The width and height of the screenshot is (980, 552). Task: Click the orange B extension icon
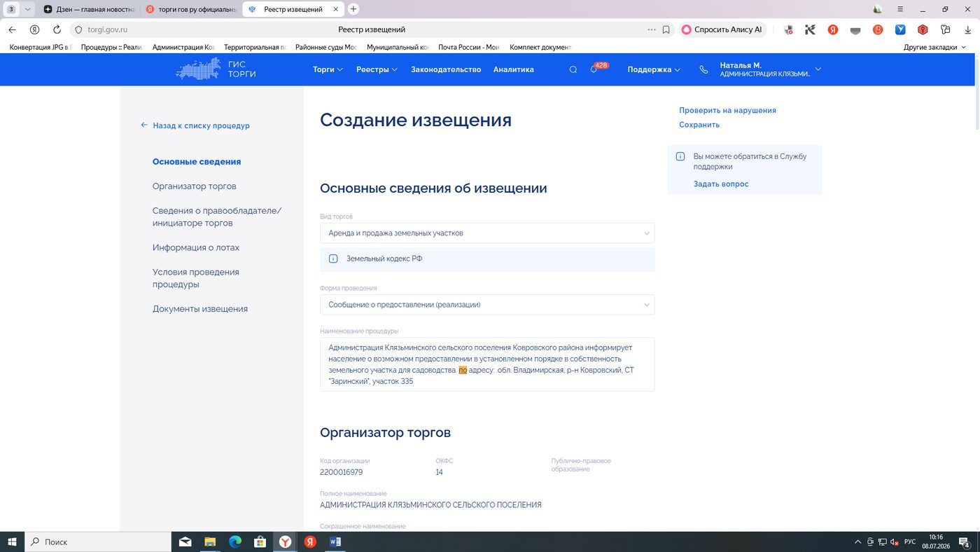[878, 29]
